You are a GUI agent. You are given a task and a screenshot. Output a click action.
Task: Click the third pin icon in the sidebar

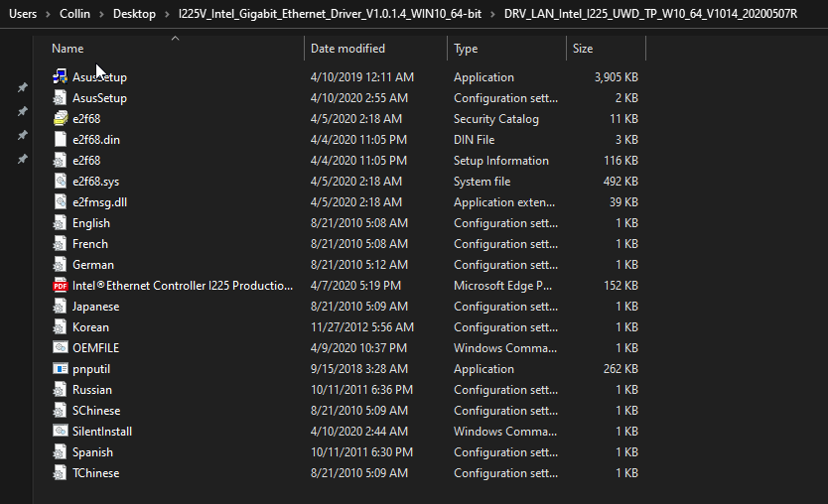[x=22, y=135]
